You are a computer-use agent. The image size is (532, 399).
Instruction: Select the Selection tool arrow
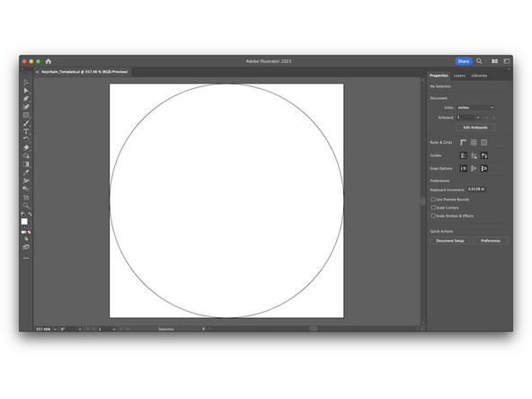point(26,82)
